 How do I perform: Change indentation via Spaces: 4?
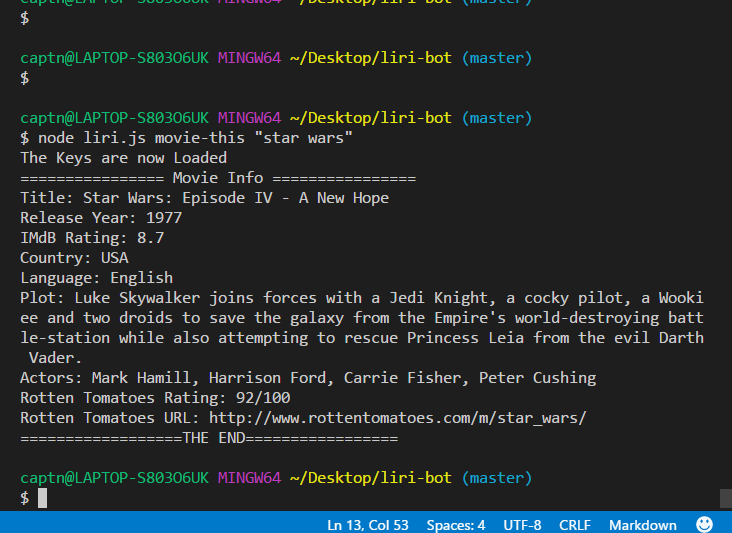point(456,525)
